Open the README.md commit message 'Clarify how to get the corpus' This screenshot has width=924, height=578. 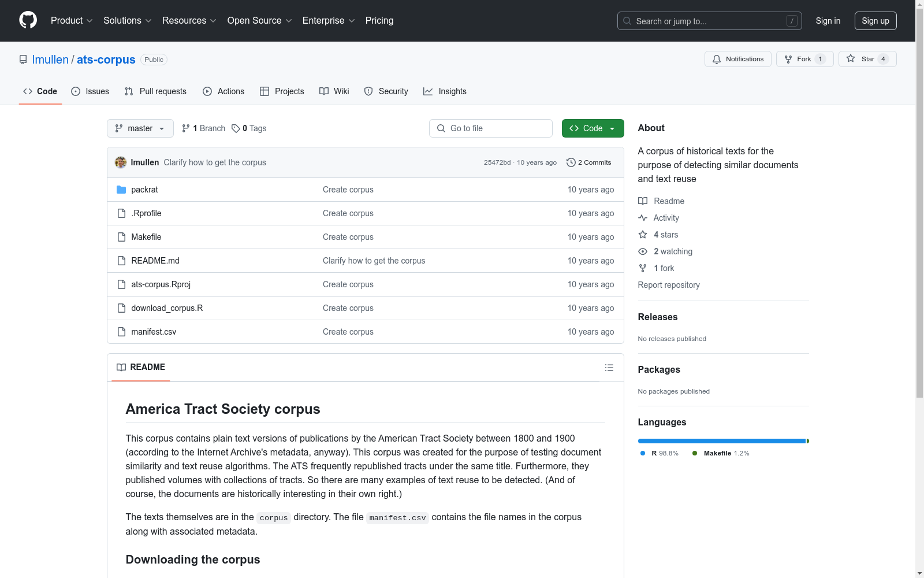click(x=374, y=261)
